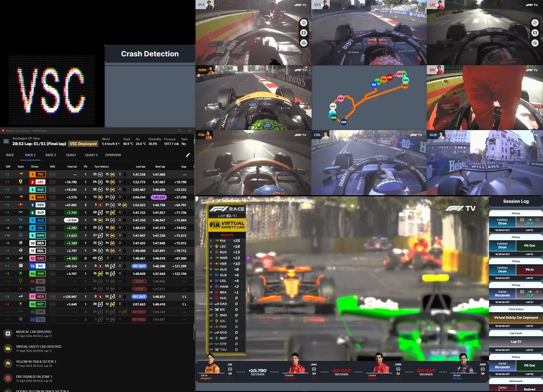
Task: Click the square icon on LEC onboard
Action: (535, 33)
